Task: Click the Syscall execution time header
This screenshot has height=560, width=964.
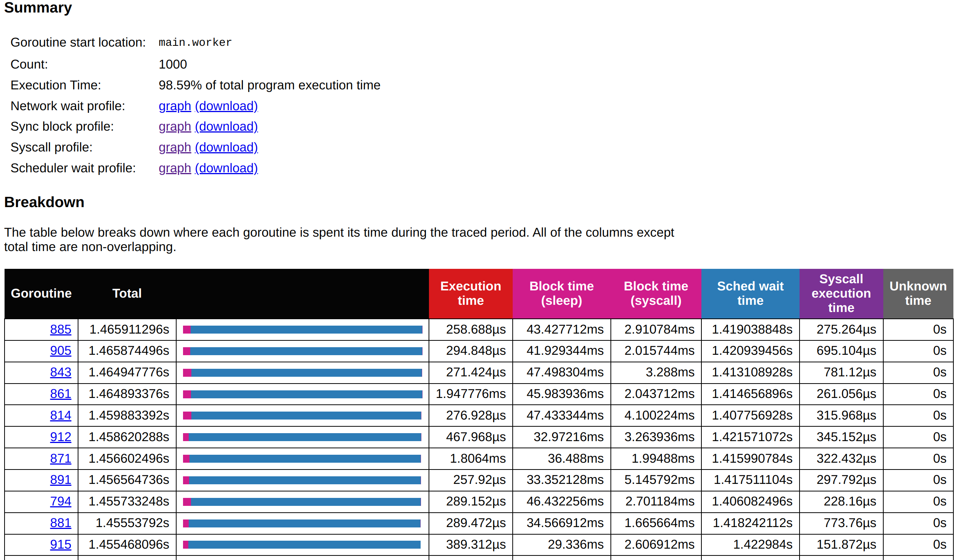Action: coord(841,293)
